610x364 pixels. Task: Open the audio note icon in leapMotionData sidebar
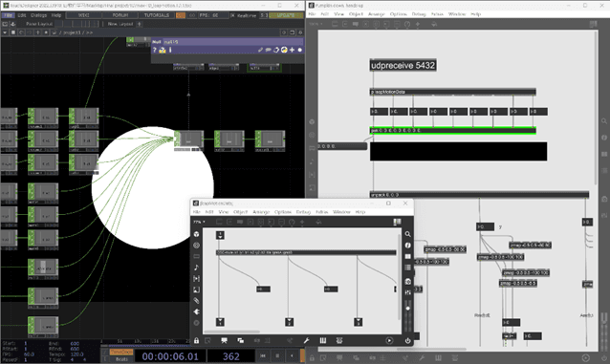(196, 268)
